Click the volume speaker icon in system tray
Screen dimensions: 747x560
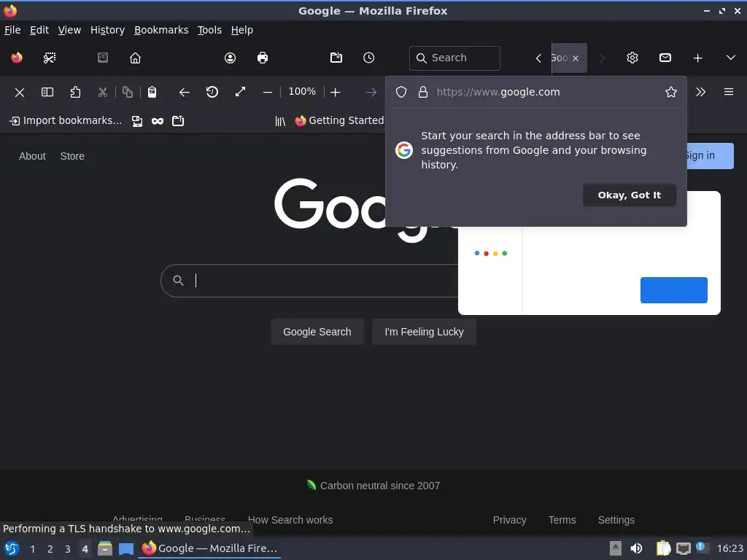click(x=636, y=548)
